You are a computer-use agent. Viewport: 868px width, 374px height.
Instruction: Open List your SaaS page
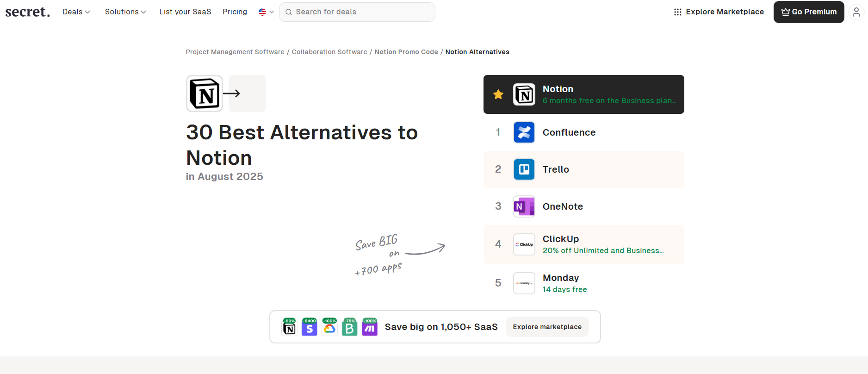tap(185, 12)
